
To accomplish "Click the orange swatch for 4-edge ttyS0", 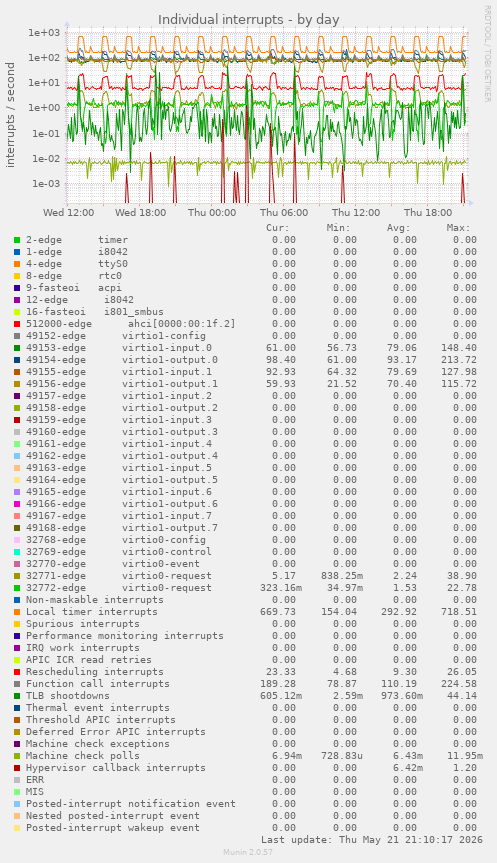I will (x=17, y=264).
